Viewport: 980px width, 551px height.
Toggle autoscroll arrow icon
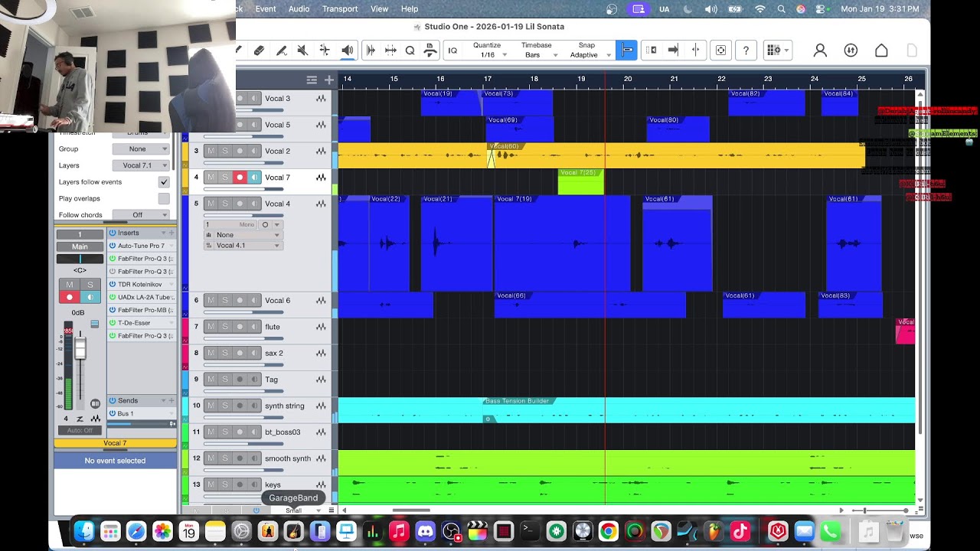coord(673,51)
